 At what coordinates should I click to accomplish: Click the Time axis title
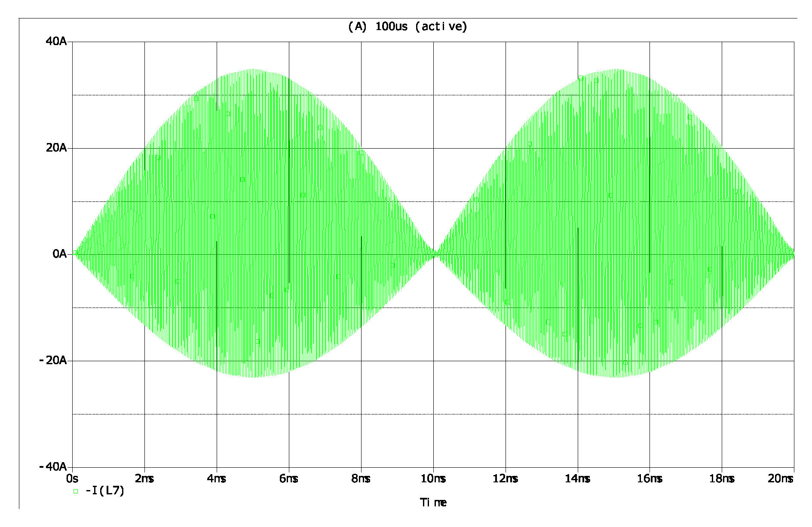(433, 503)
